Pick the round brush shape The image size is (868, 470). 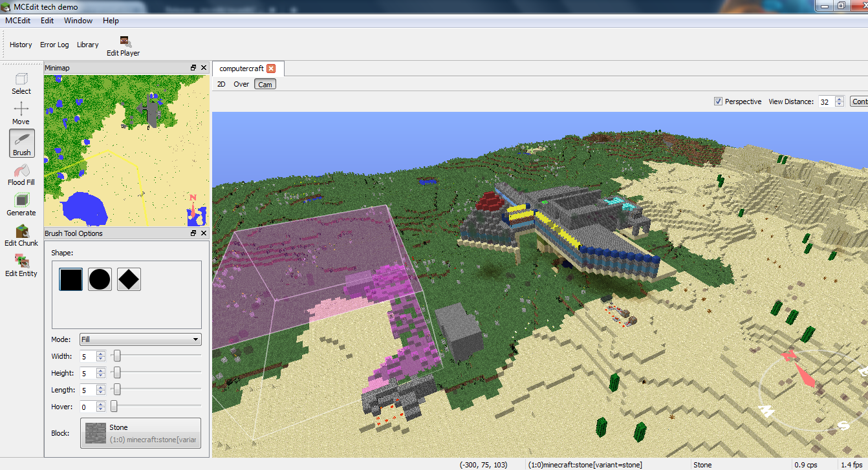tap(100, 279)
